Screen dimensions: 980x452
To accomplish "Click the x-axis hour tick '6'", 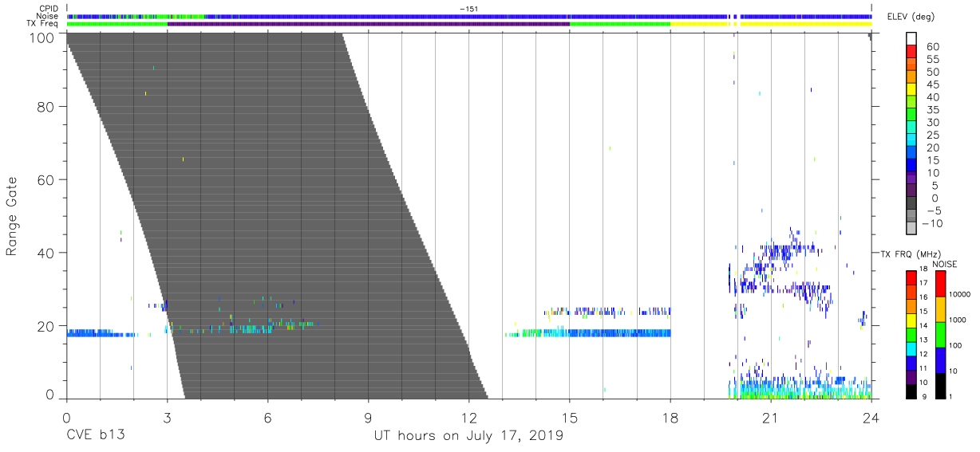I will [x=267, y=418].
